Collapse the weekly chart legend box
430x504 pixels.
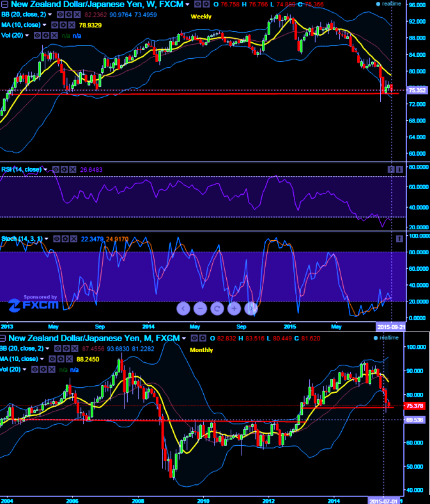point(4,4)
